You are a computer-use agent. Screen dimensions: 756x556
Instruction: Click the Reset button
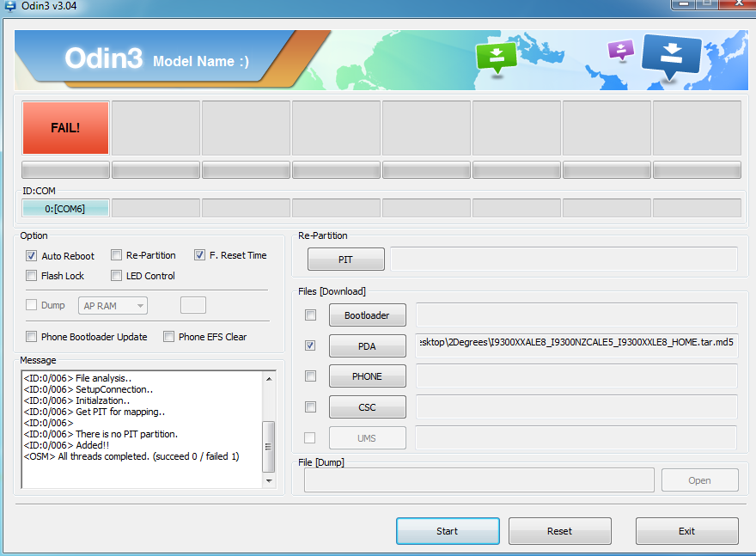(x=560, y=531)
